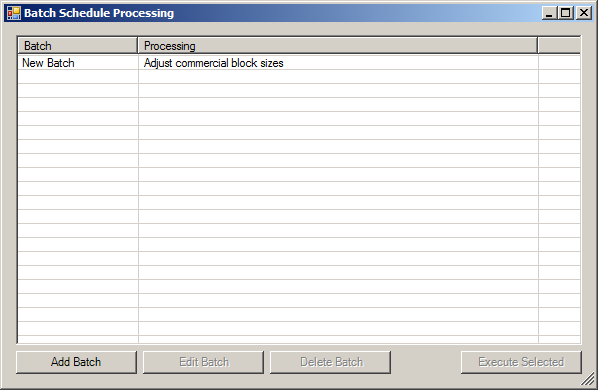Click the Batch column header
This screenshot has width=598, height=390.
(78, 46)
